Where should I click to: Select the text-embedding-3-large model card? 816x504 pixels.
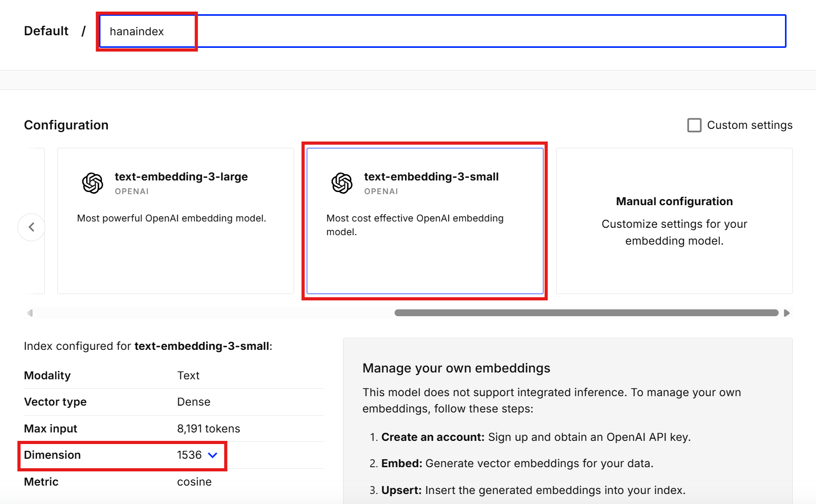point(176,221)
